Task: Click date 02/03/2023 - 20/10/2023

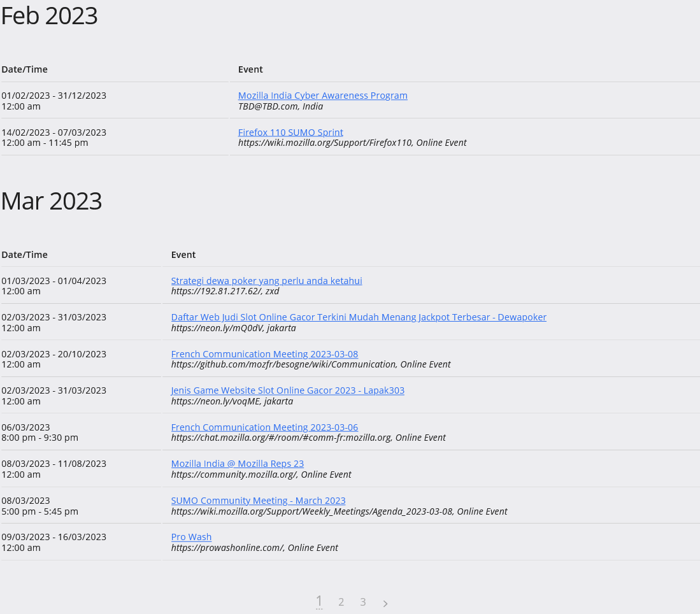Action: (x=54, y=354)
